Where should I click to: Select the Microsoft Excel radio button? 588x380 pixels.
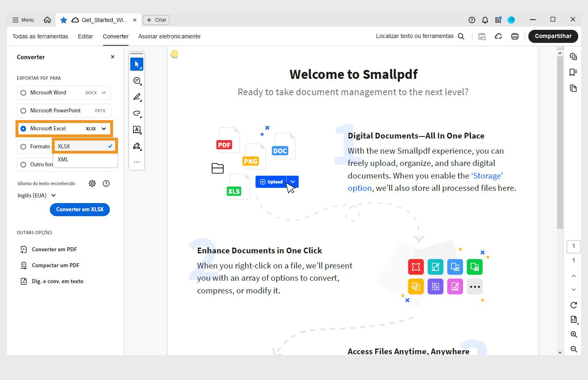click(x=23, y=129)
